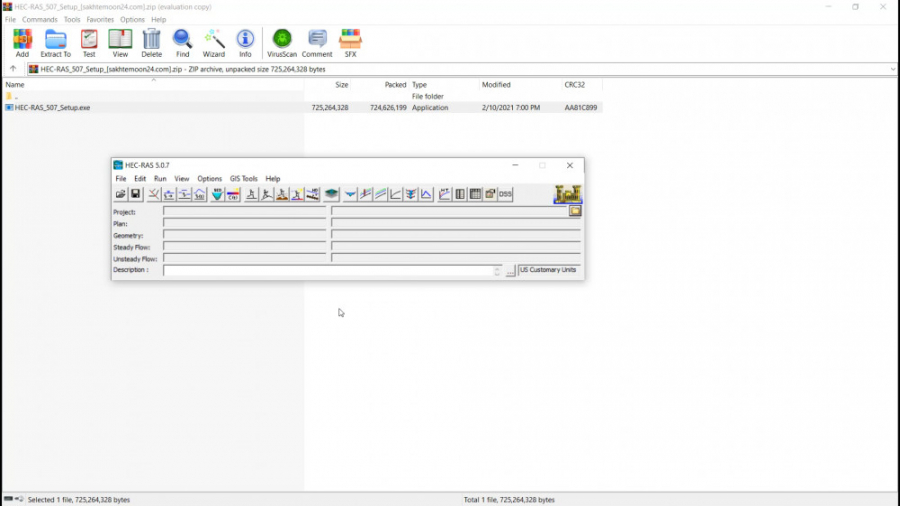Viewport: 900px width, 506px height.
Task: Open the WinRAR Wizard tool
Action: (214, 42)
